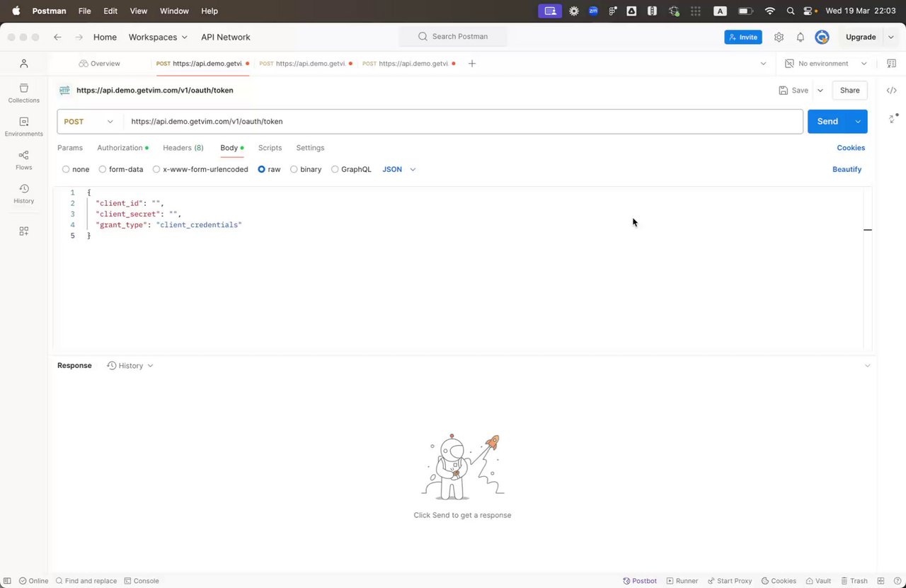Open the History sidebar icon
This screenshot has height=588, width=906.
point(23,194)
